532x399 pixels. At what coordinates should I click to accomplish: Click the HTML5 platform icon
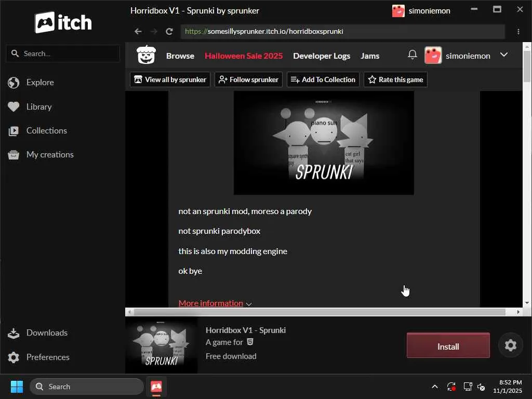tap(250, 342)
